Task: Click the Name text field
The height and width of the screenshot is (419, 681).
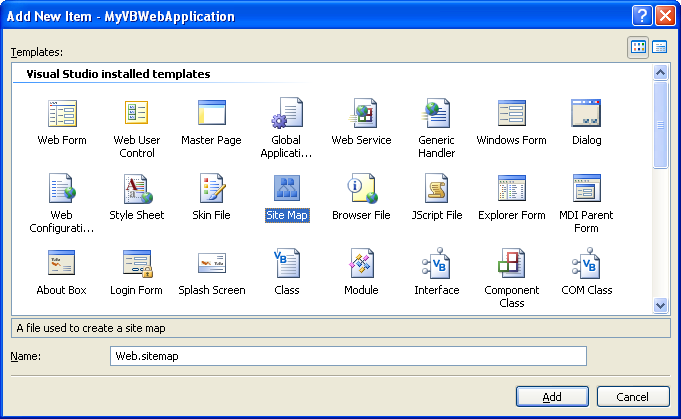Action: coord(347,356)
